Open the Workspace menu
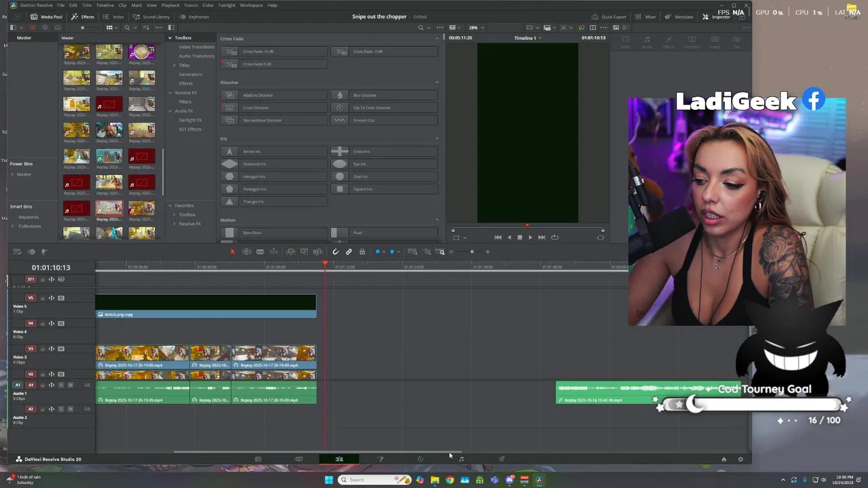The height and width of the screenshot is (488, 868). 251,5
